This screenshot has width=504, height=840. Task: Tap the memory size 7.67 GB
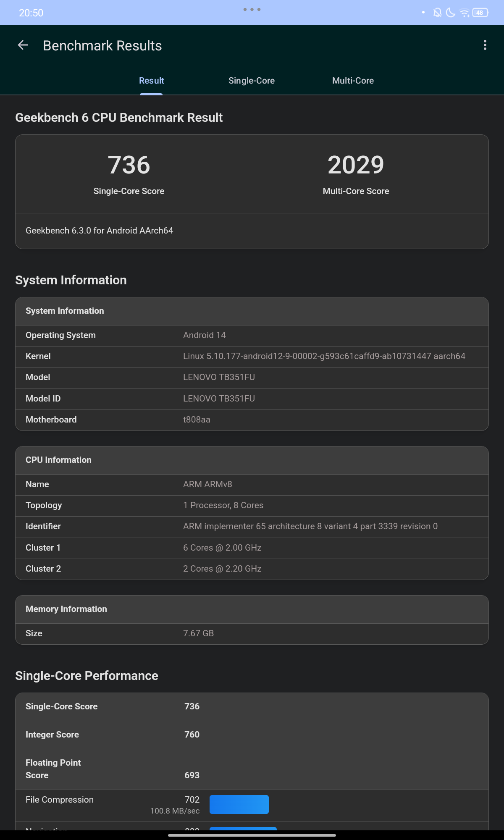pyautogui.click(x=198, y=633)
